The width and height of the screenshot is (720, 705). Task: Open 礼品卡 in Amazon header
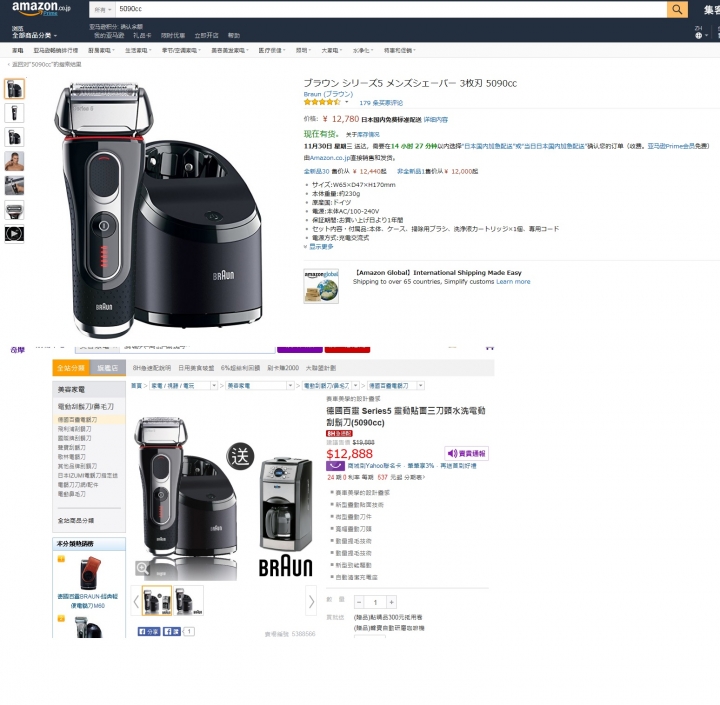(x=142, y=35)
